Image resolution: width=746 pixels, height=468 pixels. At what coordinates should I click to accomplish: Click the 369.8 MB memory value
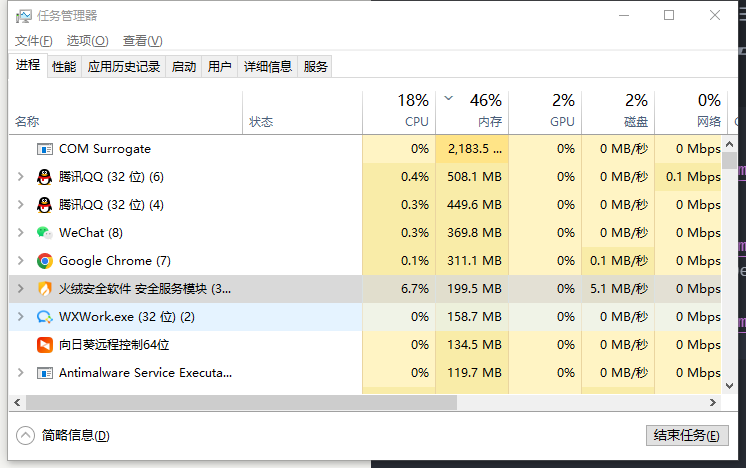(474, 233)
